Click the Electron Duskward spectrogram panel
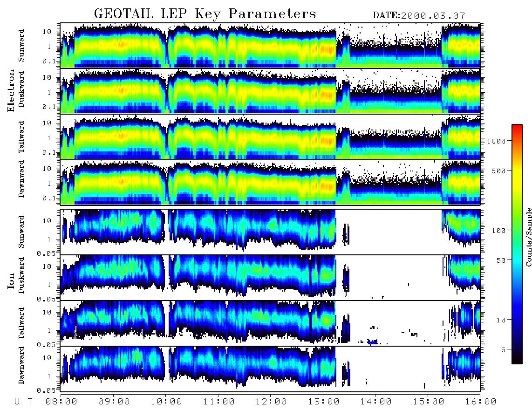The height and width of the screenshot is (410, 532). pos(270,91)
